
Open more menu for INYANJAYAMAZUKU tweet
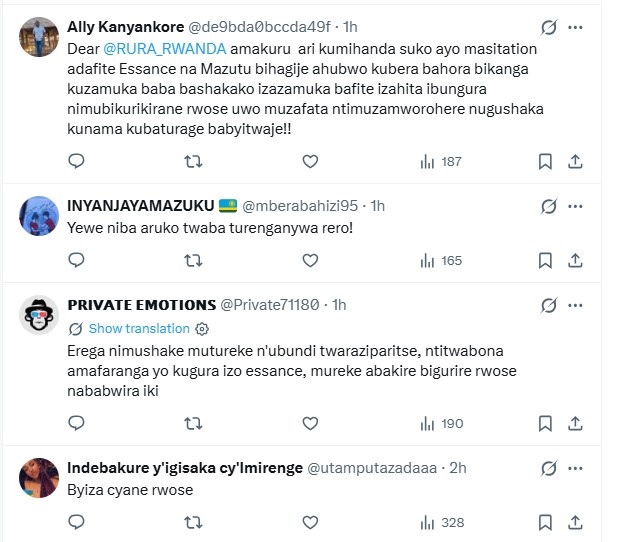point(577,207)
